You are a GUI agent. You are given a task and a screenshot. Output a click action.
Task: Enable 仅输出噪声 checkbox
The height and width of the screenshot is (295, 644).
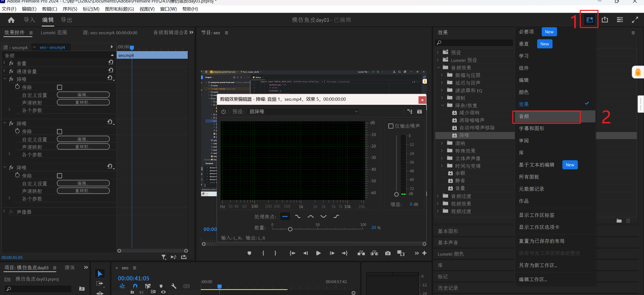(x=391, y=126)
